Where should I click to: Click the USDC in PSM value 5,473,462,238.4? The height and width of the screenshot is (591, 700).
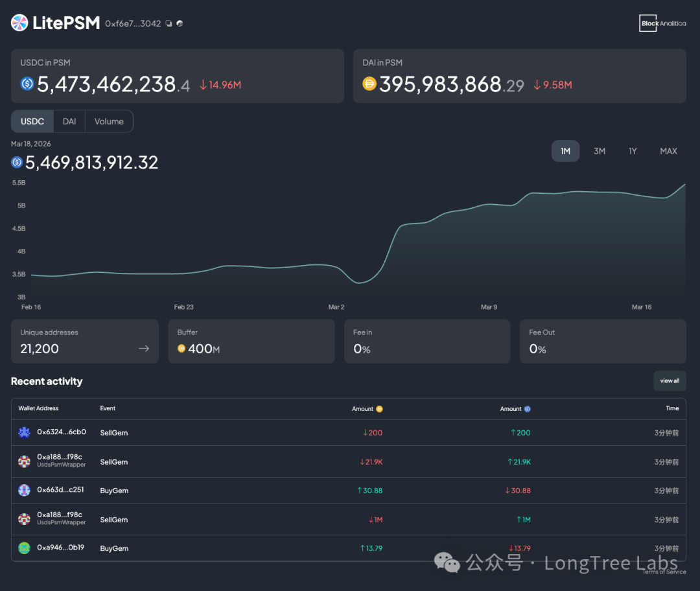pos(113,84)
